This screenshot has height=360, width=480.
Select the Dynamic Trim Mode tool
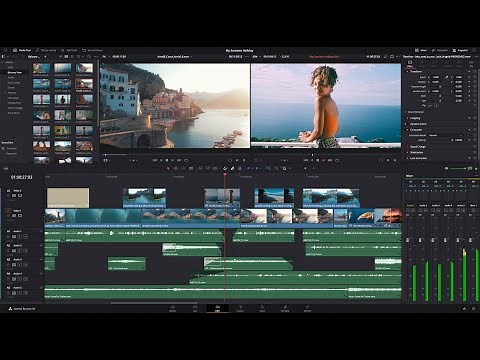tap(183, 169)
